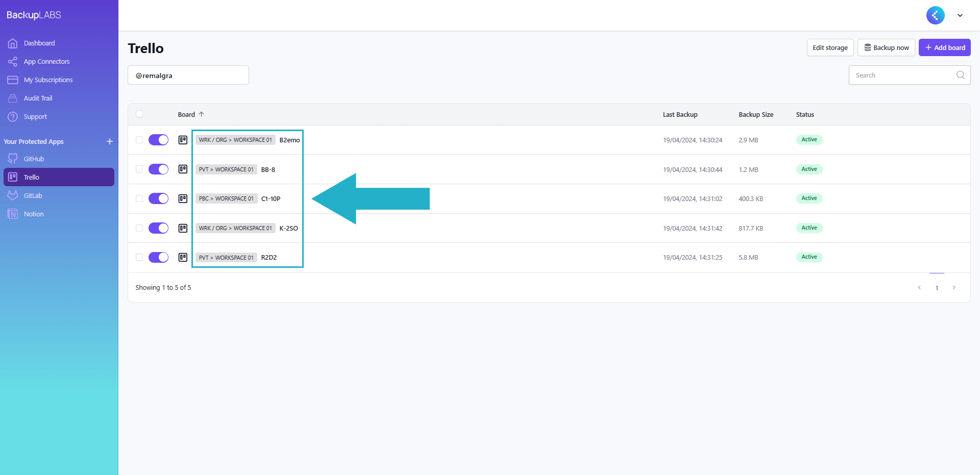Go to previous page arrow
This screenshot has height=475, width=980.
click(x=919, y=288)
